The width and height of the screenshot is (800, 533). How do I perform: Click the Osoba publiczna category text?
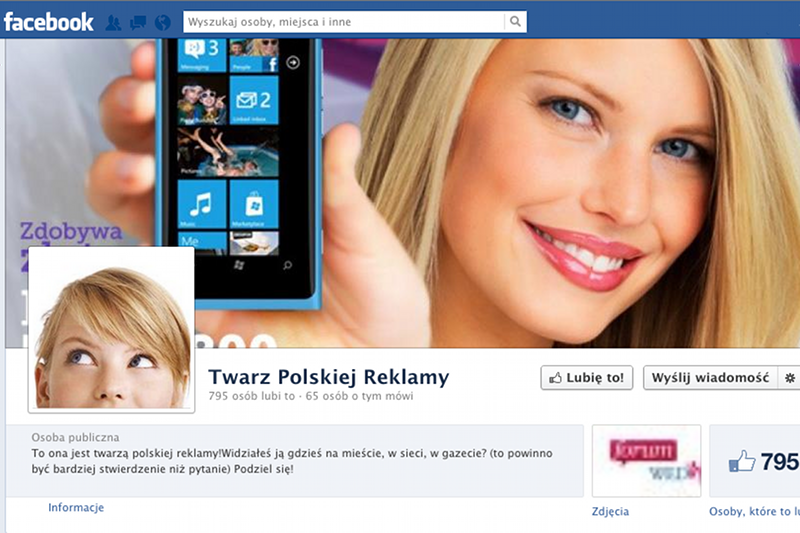point(76,437)
